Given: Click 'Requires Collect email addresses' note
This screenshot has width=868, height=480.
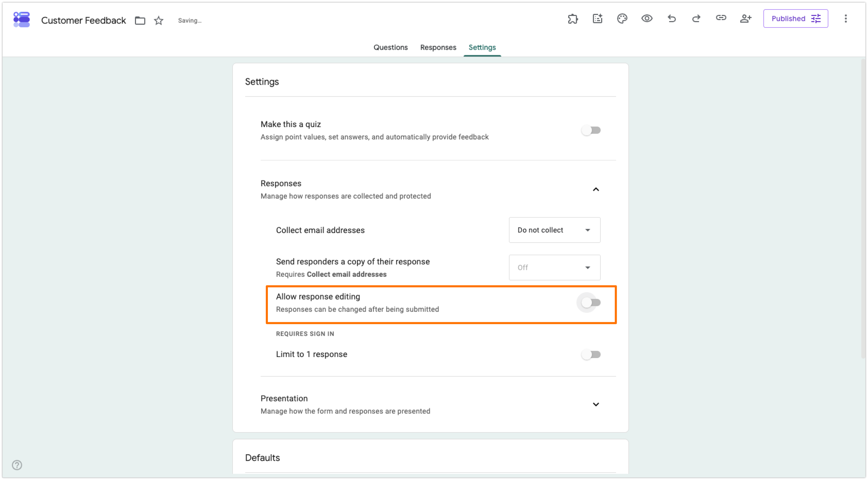Looking at the screenshot, I should 331,274.
